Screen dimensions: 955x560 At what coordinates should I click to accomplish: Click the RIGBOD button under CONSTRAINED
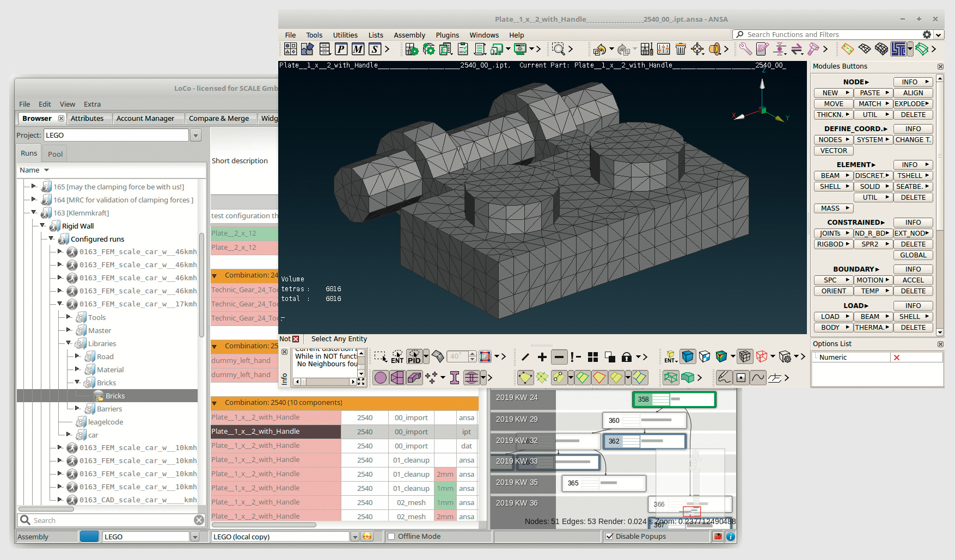coord(833,244)
